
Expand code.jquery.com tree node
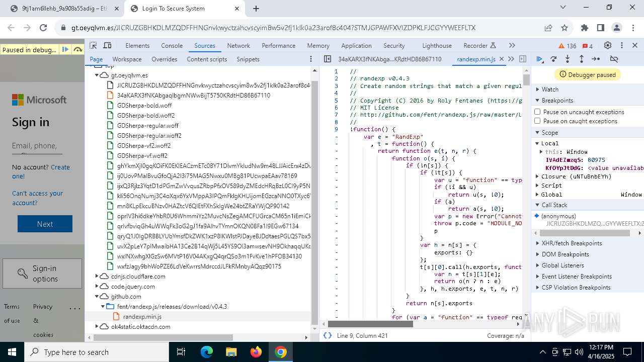point(97,286)
